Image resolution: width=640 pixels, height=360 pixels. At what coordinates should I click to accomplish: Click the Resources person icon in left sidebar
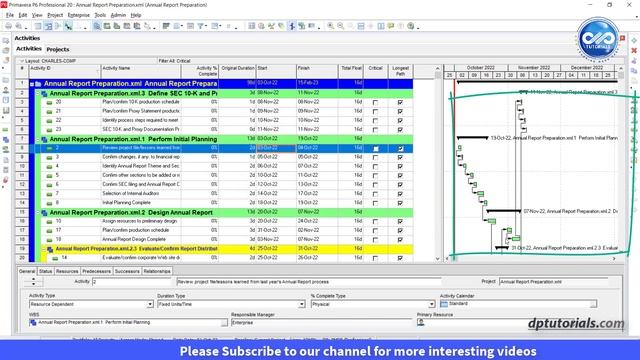6,90
